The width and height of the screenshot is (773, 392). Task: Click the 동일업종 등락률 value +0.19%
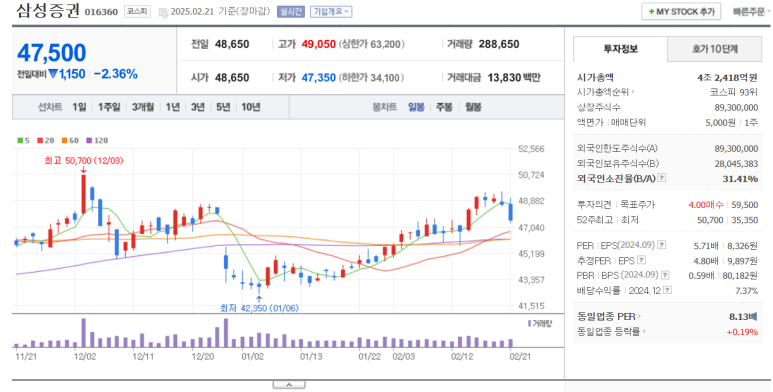point(742,332)
